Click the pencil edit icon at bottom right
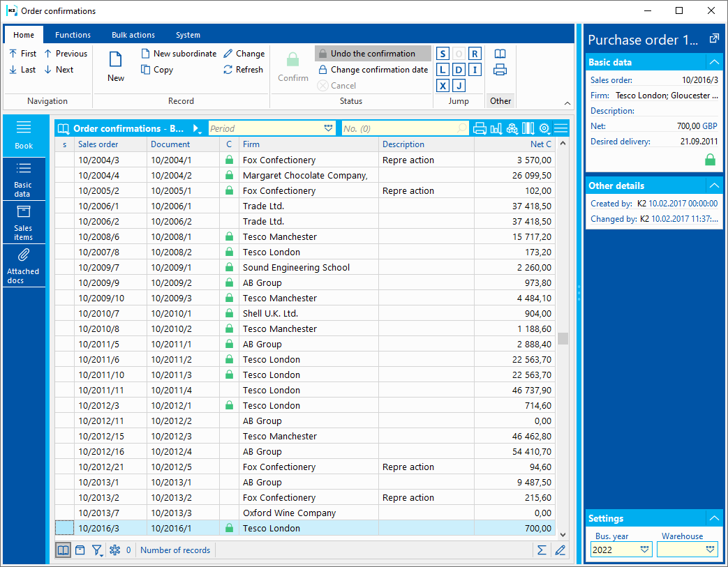The width and height of the screenshot is (728, 567). [x=560, y=550]
